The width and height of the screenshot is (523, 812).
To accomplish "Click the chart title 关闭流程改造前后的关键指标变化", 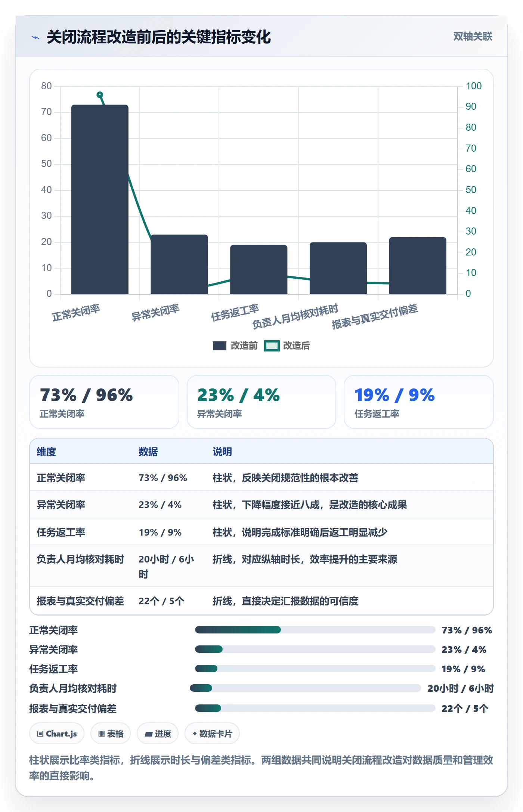I will point(159,37).
